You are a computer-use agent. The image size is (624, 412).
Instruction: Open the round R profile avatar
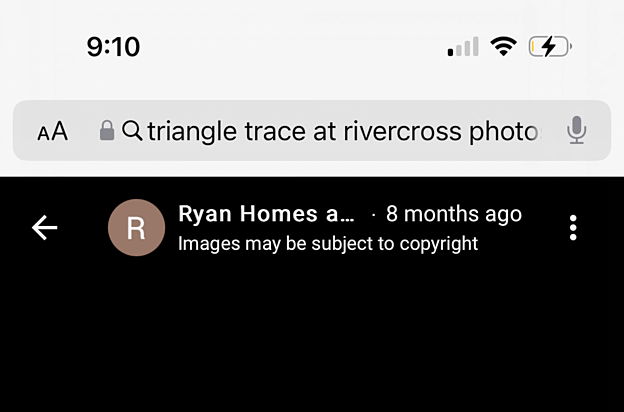[136, 228]
